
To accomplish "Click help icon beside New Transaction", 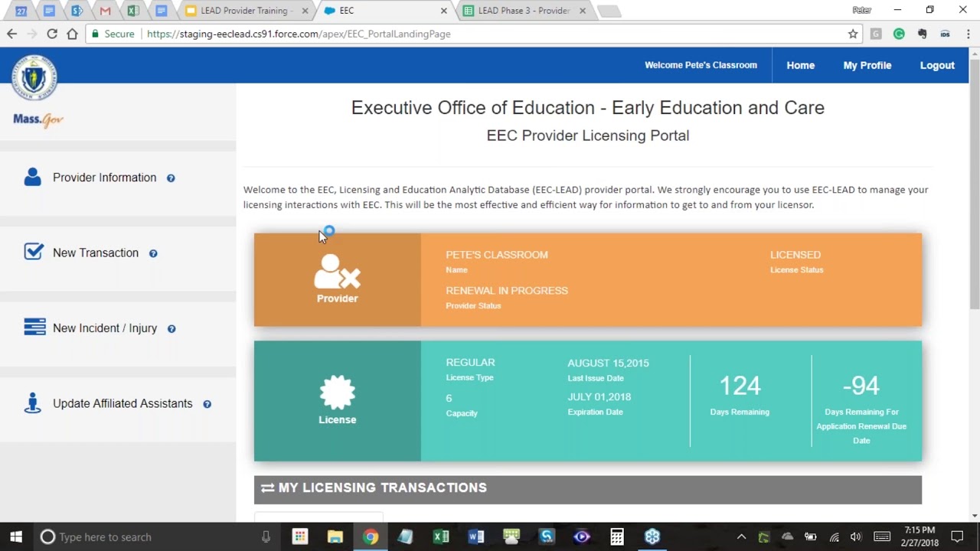I will tap(153, 253).
